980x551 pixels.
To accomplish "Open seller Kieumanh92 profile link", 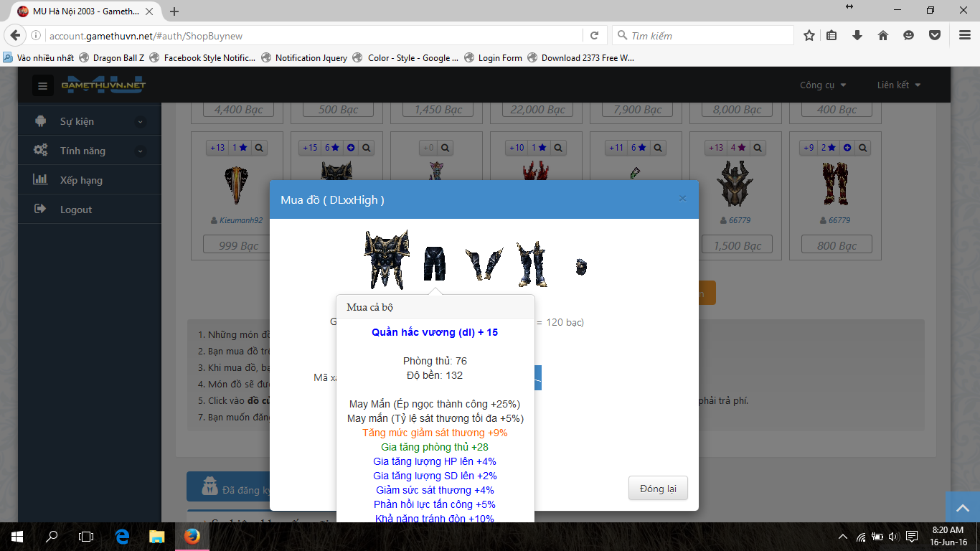I will [x=241, y=220].
